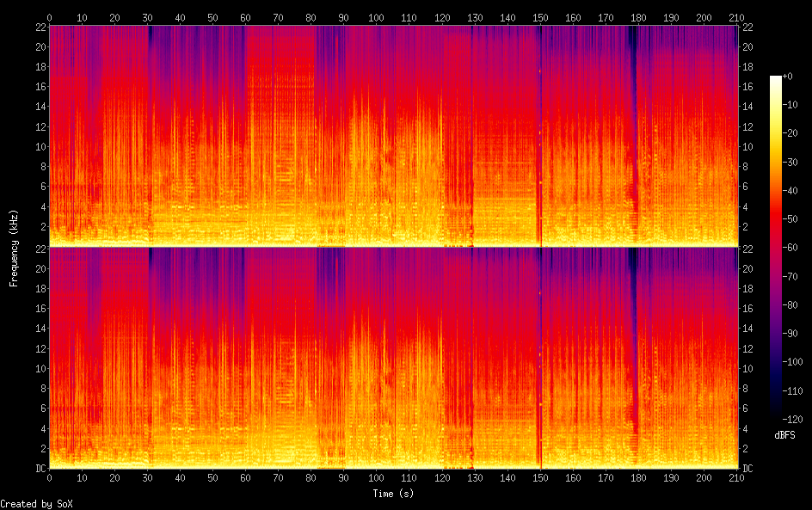
Task: Click the "Frequency (kHz)" vertical axis label
Action: [14, 248]
